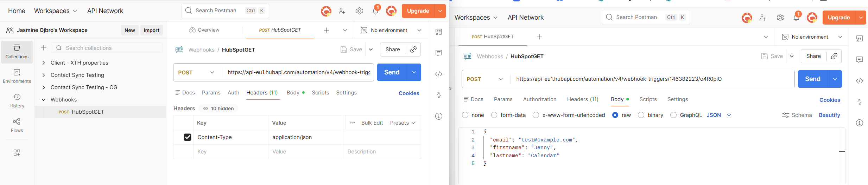Click the configure sidebar grid icon below Flows

[17, 153]
